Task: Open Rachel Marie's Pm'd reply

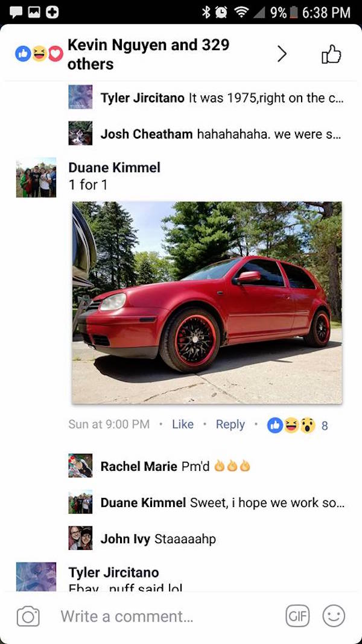Action: (175, 466)
